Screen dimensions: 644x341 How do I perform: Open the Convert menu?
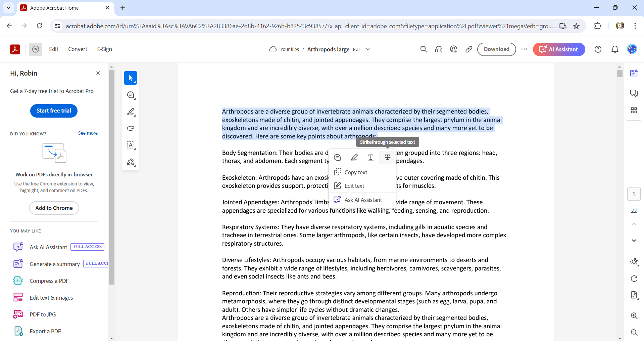(77, 49)
